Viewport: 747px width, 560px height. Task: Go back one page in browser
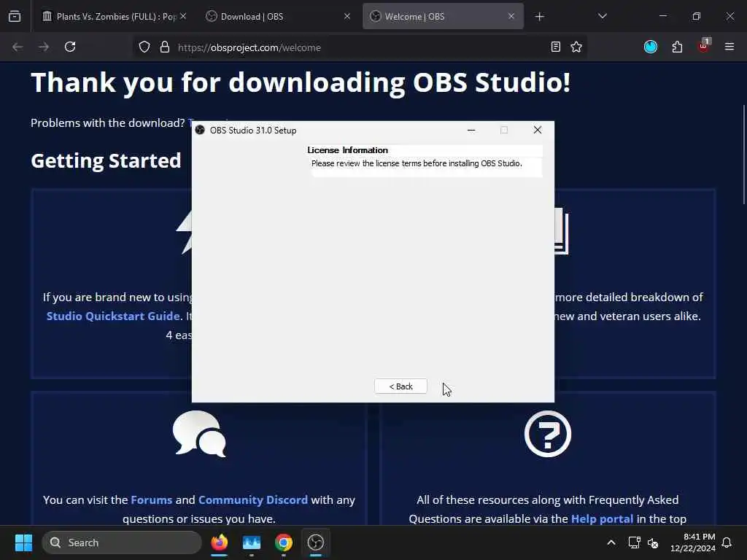pyautogui.click(x=18, y=47)
